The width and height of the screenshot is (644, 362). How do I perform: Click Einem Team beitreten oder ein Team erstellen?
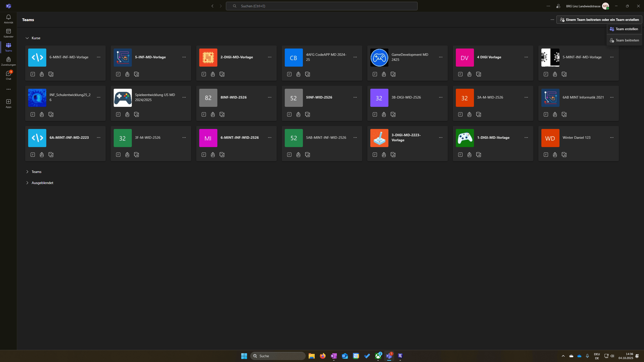click(x=599, y=20)
